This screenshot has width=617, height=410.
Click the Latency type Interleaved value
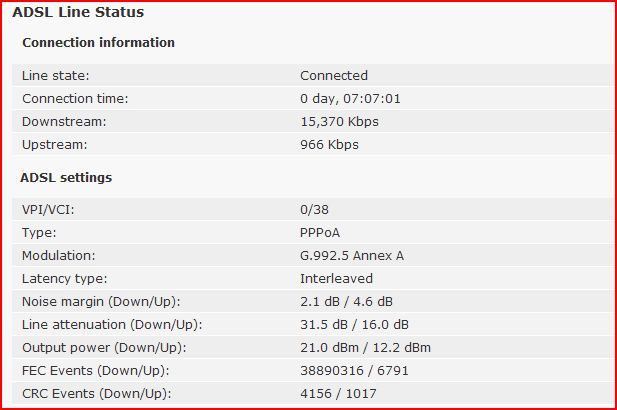(x=336, y=279)
